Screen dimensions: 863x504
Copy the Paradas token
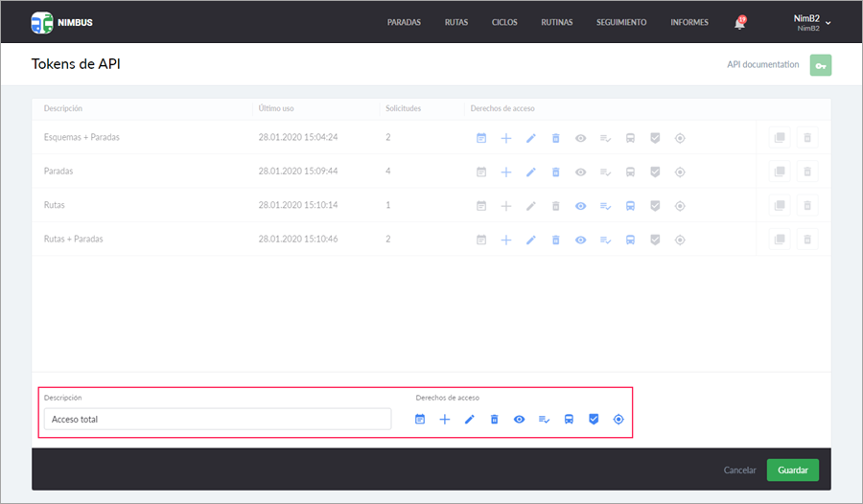tap(779, 172)
